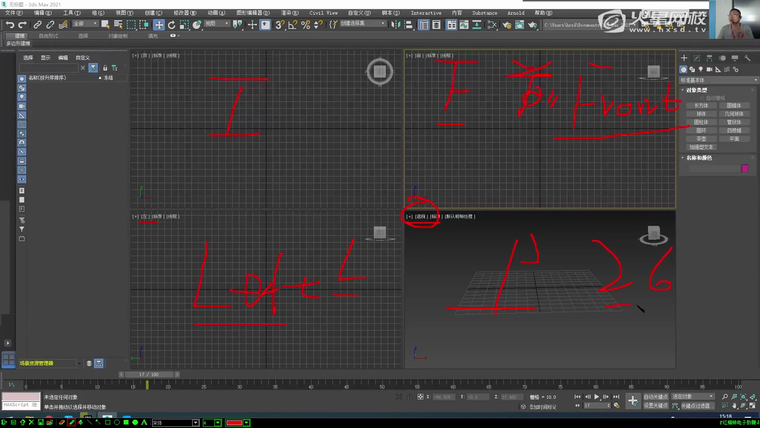Screen dimensions: 760x428
Task: Open the 标准基本体 primitives dropdown
Action: click(716, 79)
